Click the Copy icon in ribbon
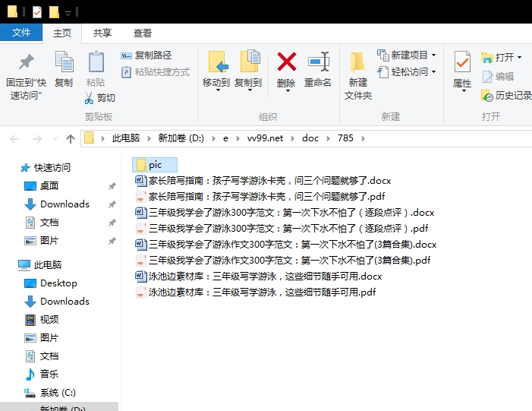The height and width of the screenshot is (411, 532). coord(64,69)
